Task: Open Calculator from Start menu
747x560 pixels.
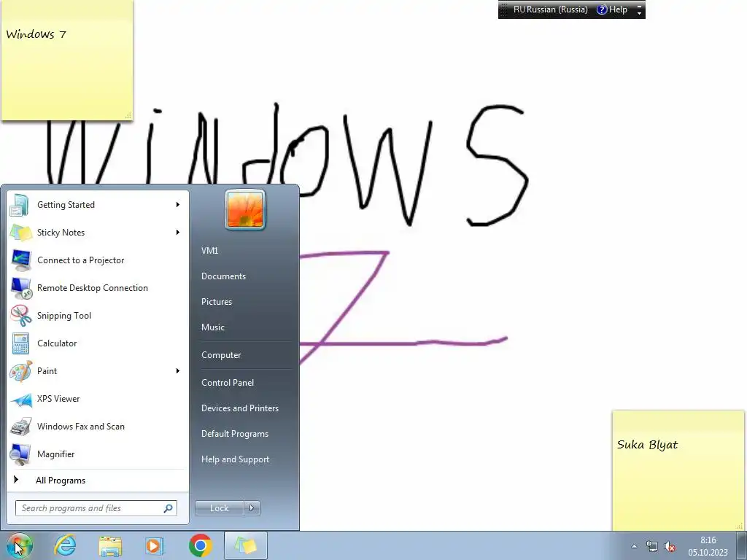Action: tap(98, 343)
